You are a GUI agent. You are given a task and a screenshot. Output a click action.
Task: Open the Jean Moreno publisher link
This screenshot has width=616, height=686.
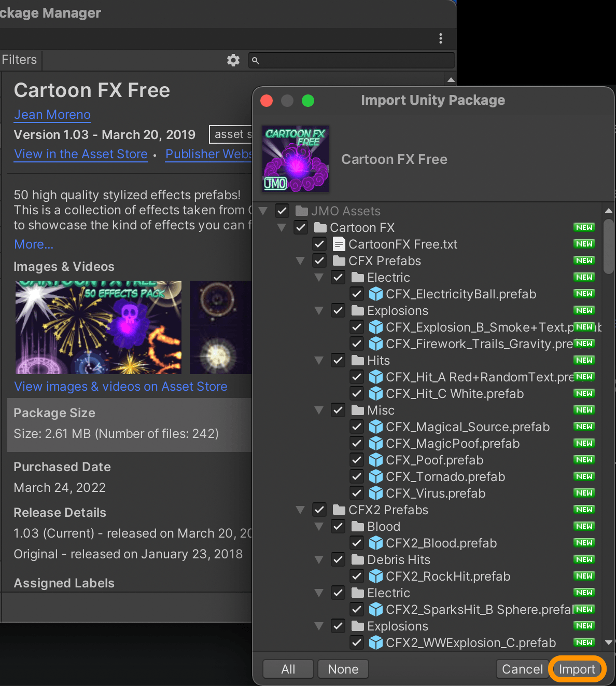pyautogui.click(x=52, y=115)
